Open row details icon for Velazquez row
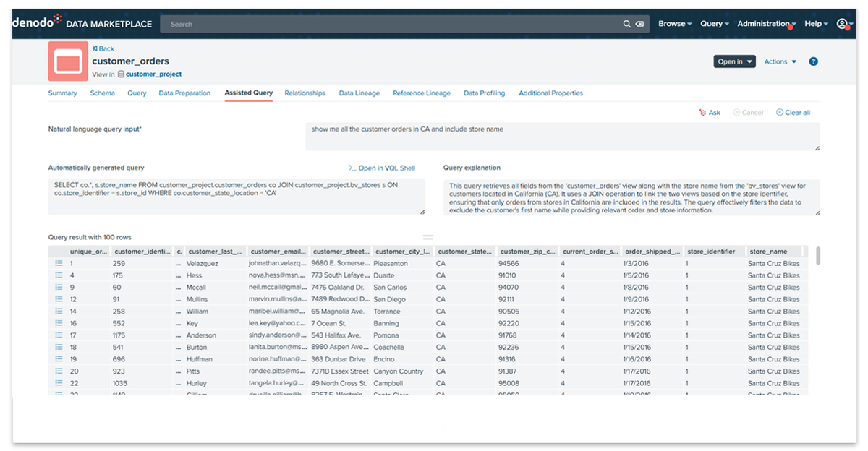Viewport: 868px width, 451px height. (x=59, y=264)
